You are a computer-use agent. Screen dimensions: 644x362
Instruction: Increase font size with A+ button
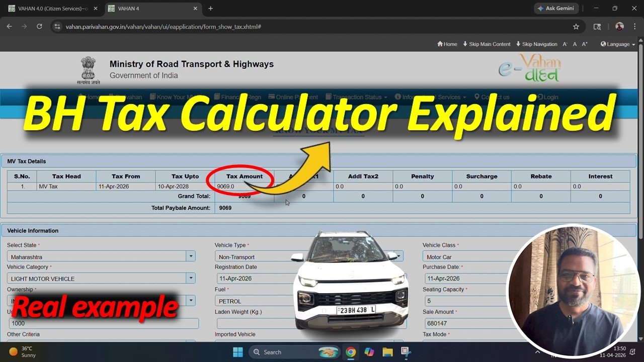[x=585, y=44]
